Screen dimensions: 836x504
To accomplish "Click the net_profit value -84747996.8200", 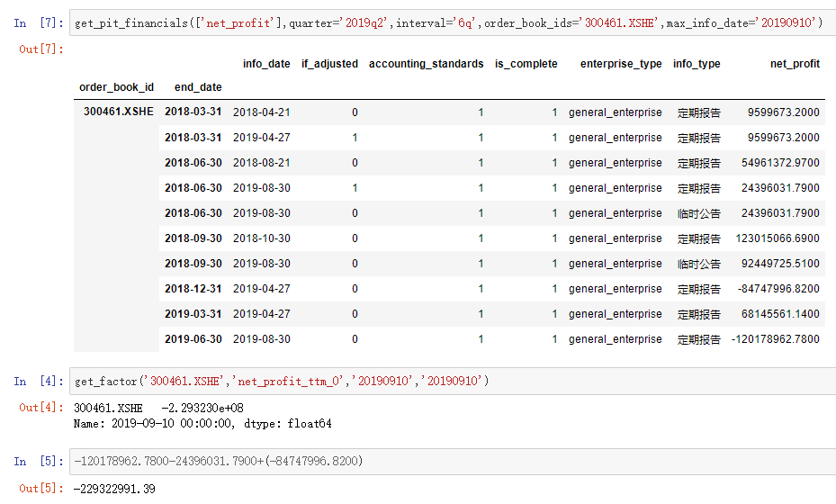I will point(778,289).
